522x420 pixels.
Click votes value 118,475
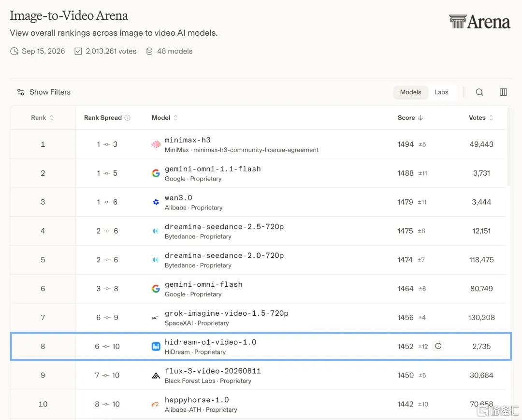pos(481,260)
